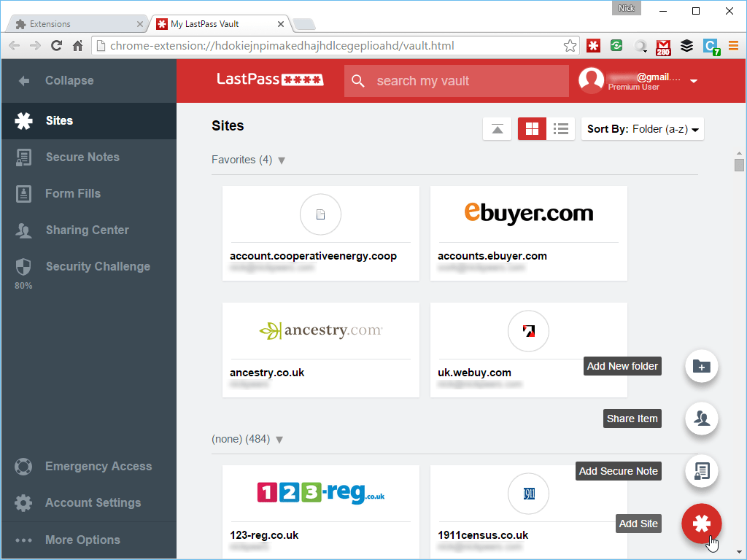Viewport: 747px width, 560px height.
Task: Collapse all site groups with the arrow toggle
Action: (497, 128)
